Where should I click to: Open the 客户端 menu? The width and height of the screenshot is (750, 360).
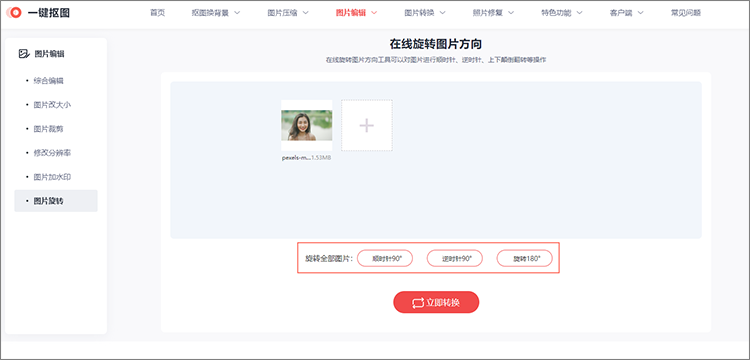point(621,13)
